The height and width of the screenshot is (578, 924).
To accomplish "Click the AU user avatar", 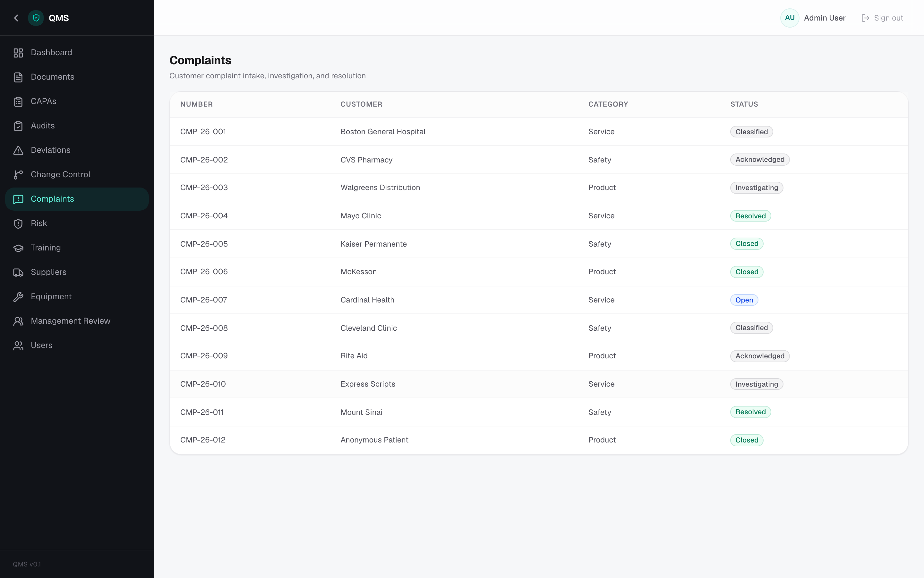I will click(x=790, y=18).
